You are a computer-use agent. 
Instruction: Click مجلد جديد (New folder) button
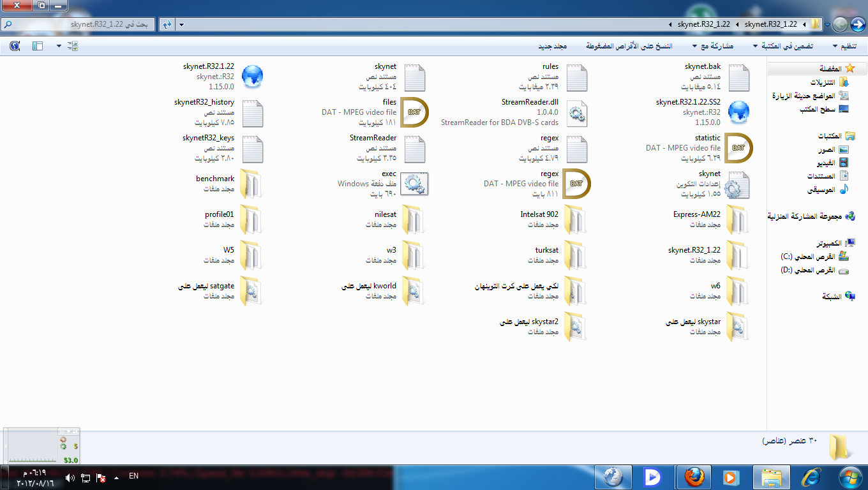pyautogui.click(x=553, y=47)
